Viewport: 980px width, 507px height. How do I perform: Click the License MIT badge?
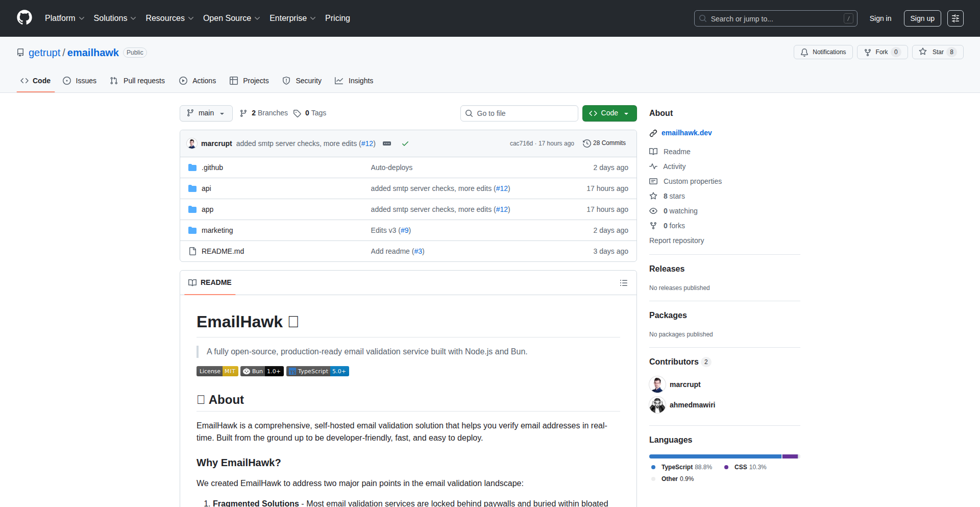click(217, 371)
